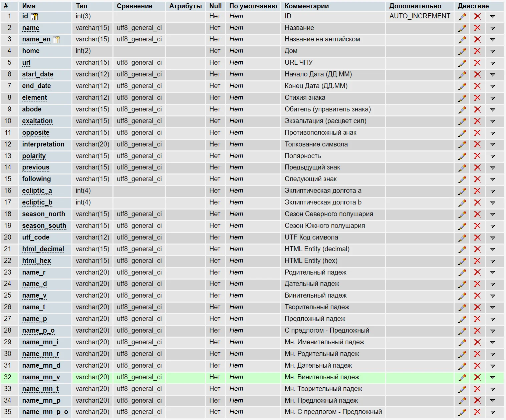Click the Действие column header

click(x=473, y=6)
